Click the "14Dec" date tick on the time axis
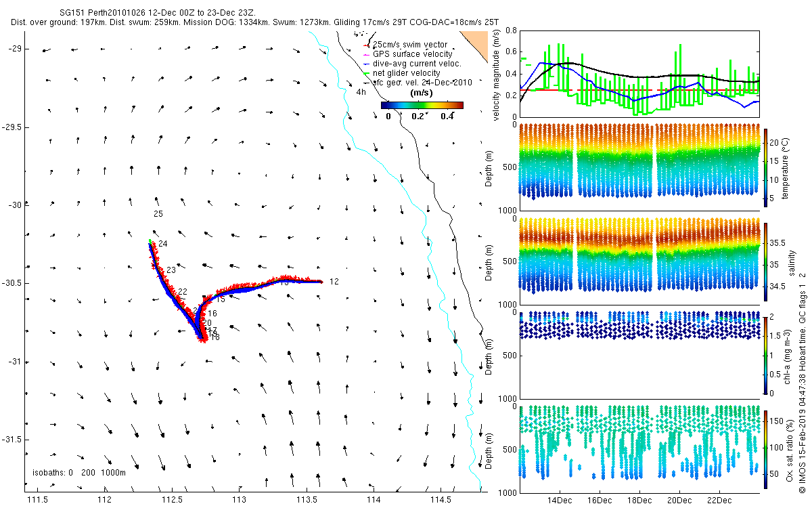Image resolution: width=812 pixels, height=508 pixels. tap(560, 501)
